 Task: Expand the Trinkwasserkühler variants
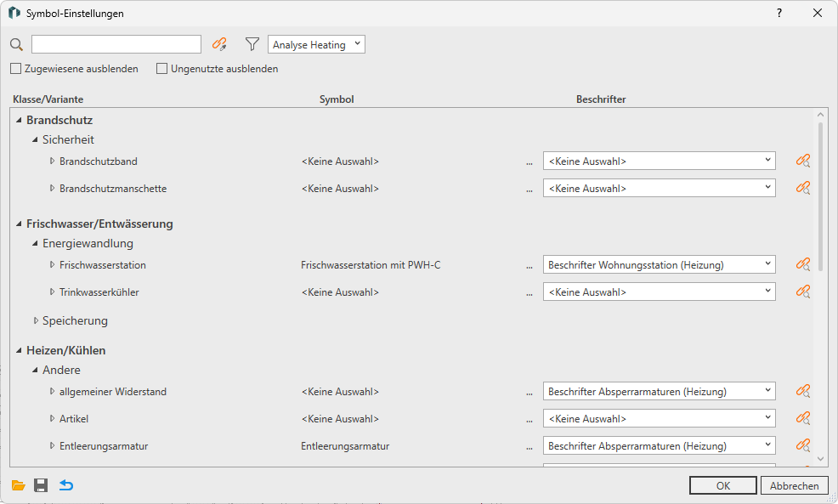[52, 292]
